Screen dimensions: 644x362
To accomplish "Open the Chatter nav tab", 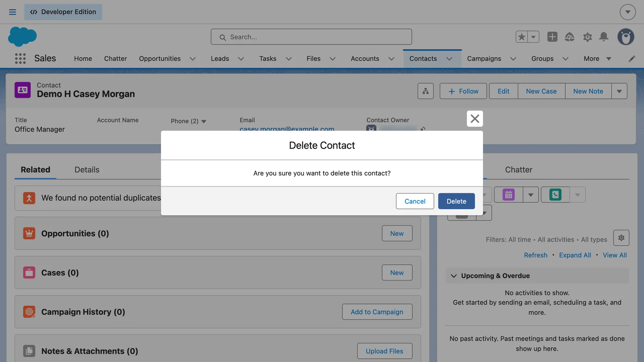I will click(x=116, y=59).
